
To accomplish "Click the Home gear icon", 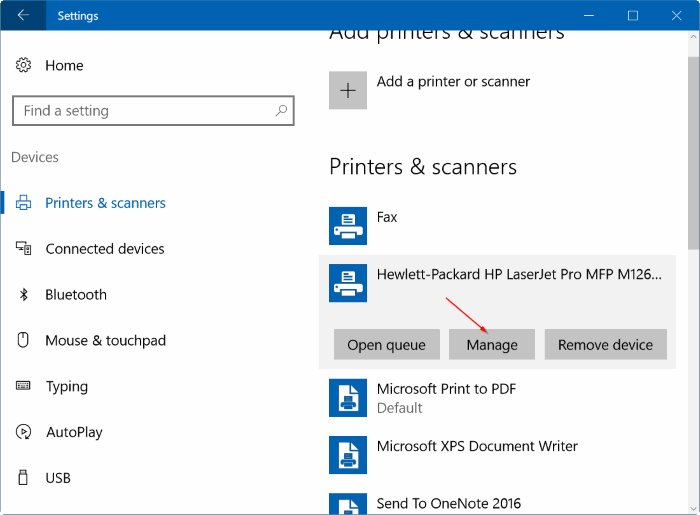I will pyautogui.click(x=23, y=65).
